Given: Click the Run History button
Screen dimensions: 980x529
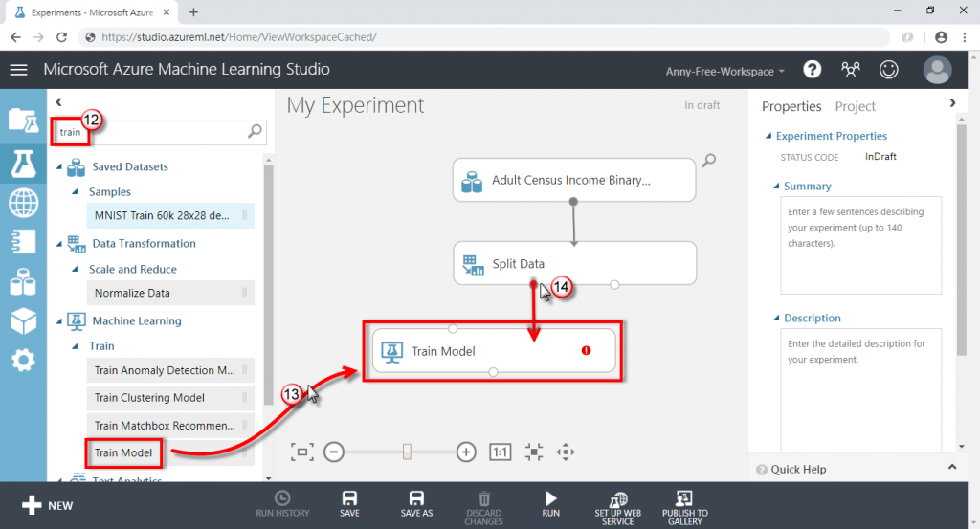Looking at the screenshot, I should coord(282,504).
